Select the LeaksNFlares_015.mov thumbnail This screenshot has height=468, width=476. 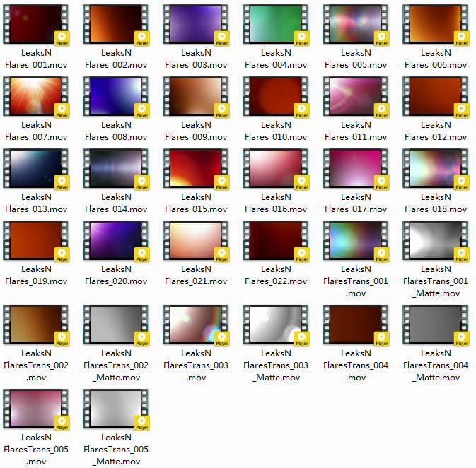(x=195, y=168)
